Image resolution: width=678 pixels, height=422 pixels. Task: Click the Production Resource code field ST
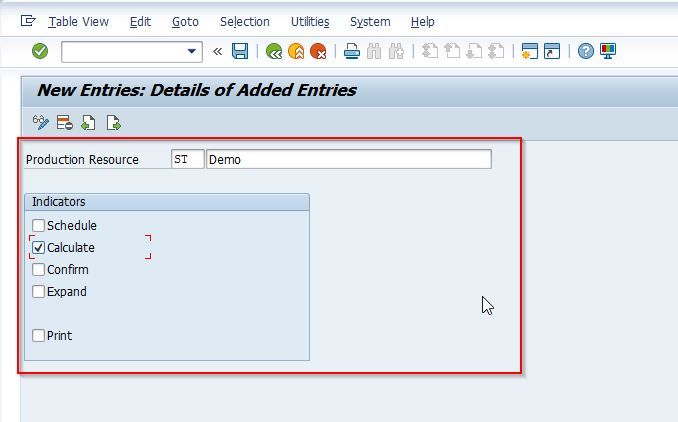pos(188,159)
